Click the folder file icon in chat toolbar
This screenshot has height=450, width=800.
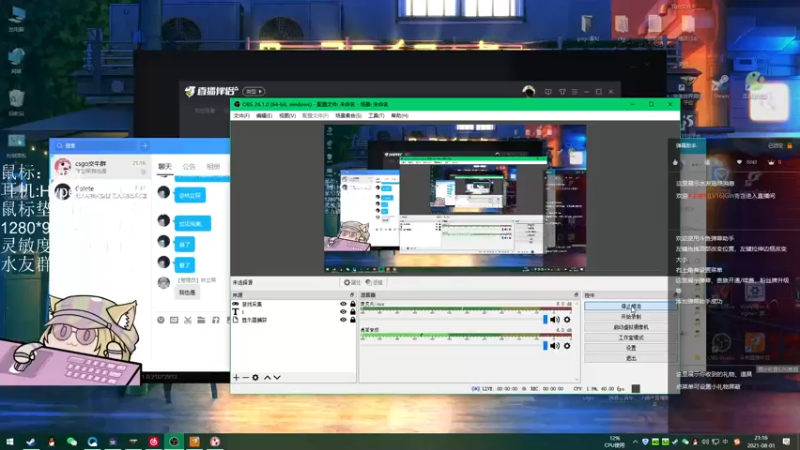point(202,320)
